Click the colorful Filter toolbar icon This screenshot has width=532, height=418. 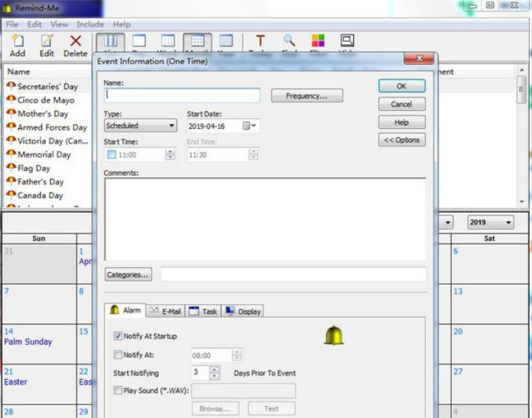click(318, 42)
